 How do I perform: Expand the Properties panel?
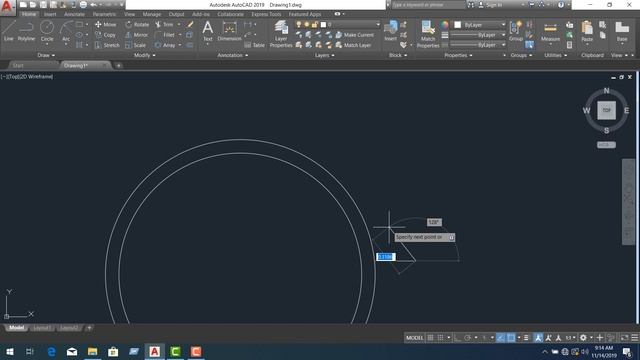point(458,55)
